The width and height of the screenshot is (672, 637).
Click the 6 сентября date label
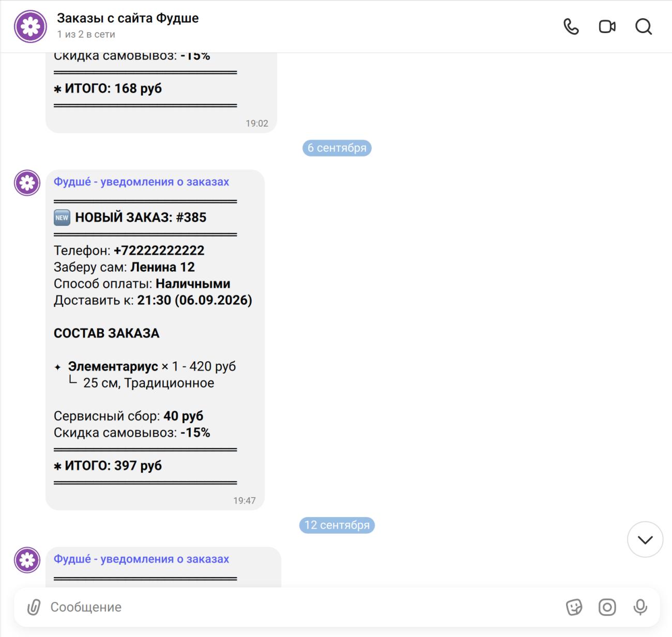pyautogui.click(x=337, y=148)
